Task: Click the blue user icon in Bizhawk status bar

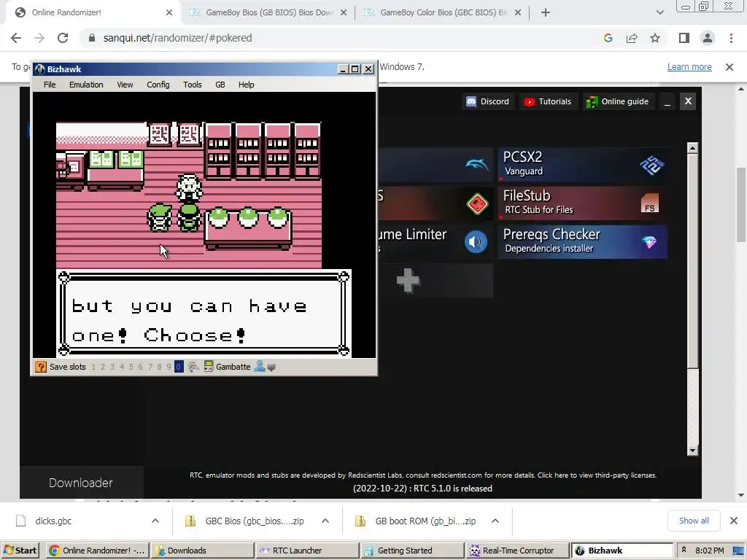Action: [260, 366]
